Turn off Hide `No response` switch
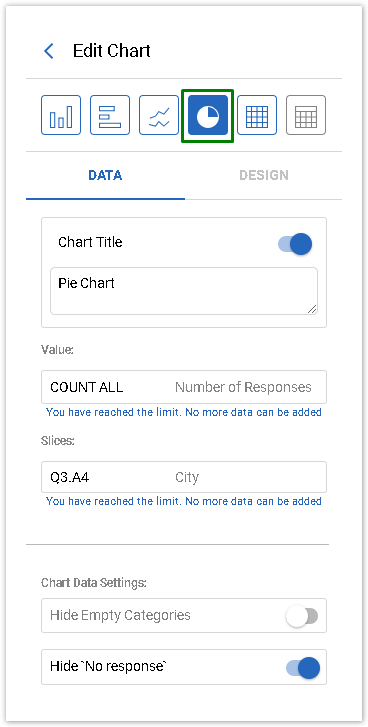368x727 pixels. [x=303, y=668]
